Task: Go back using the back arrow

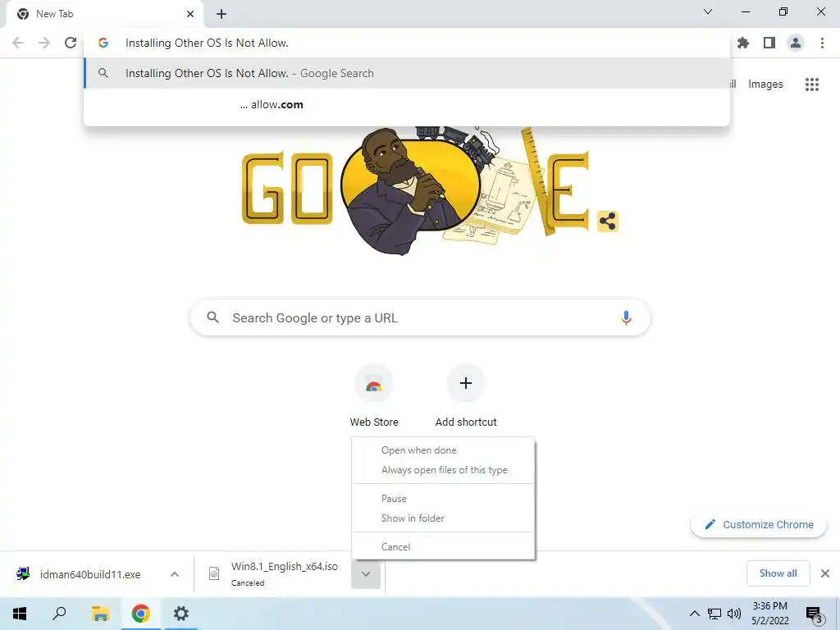Action: [18, 43]
